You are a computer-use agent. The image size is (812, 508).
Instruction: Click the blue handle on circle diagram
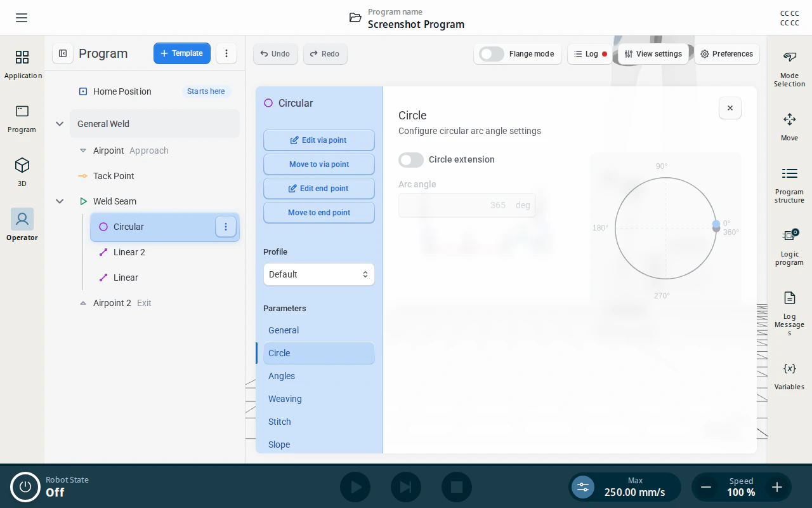(716, 224)
